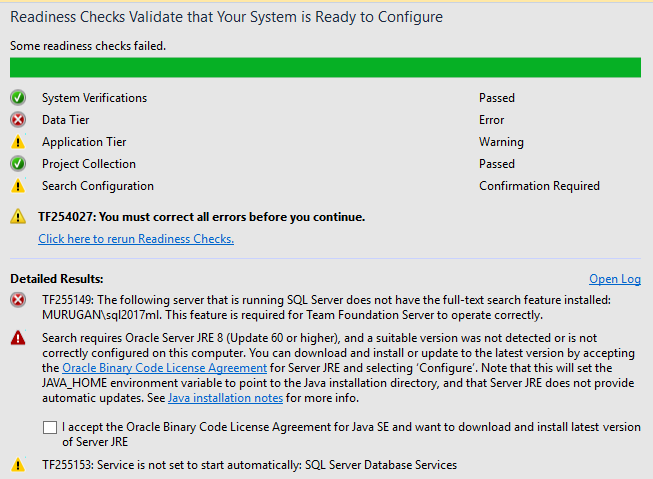Viewport: 653px width, 479px height.
Task: Click the Application Tier Warning status
Action: (501, 142)
